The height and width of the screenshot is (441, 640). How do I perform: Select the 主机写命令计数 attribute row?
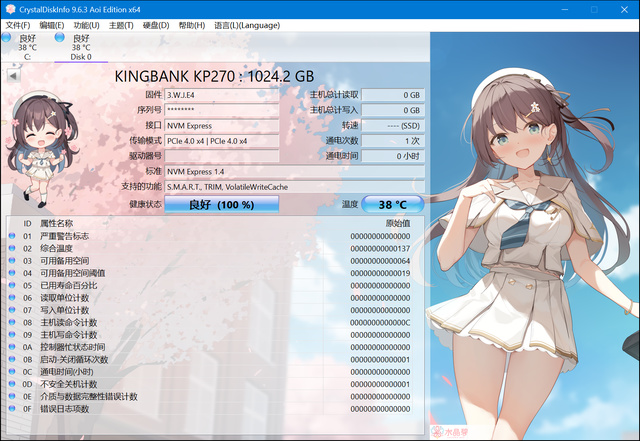coord(209,335)
